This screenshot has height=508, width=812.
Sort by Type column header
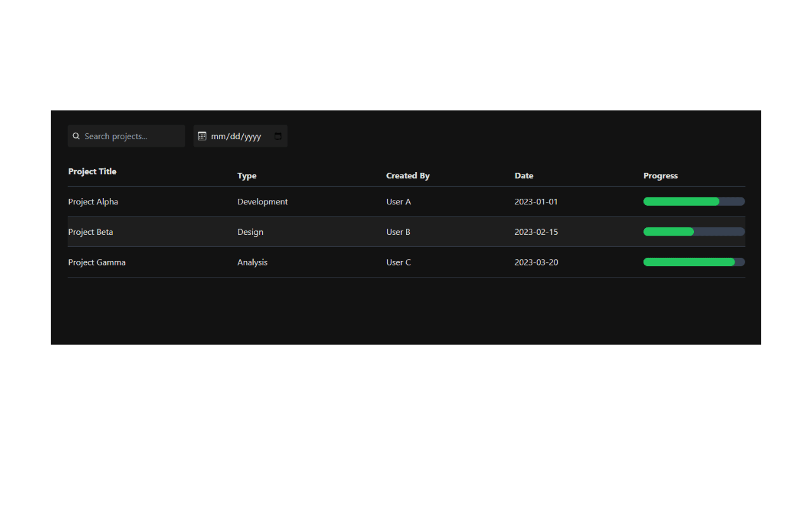tap(247, 176)
